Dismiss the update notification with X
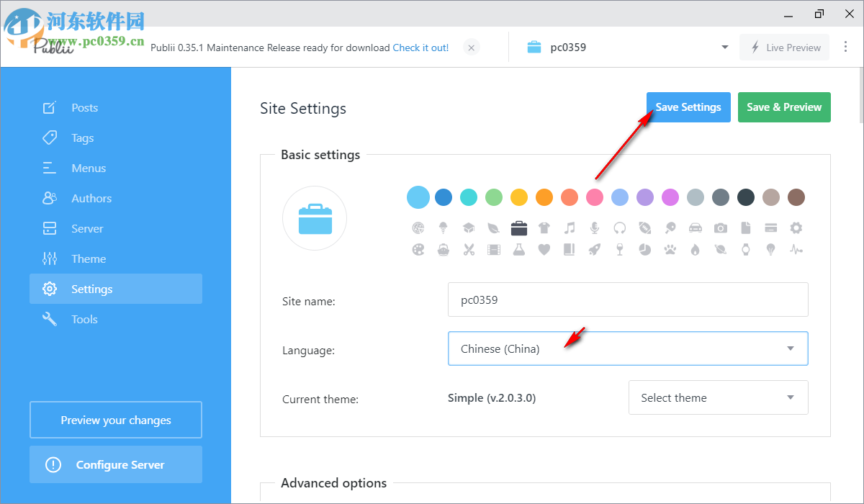864x504 pixels. point(471,48)
